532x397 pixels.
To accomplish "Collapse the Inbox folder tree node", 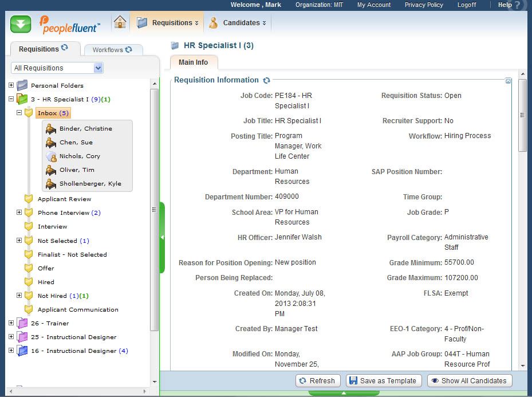I will tap(19, 113).
